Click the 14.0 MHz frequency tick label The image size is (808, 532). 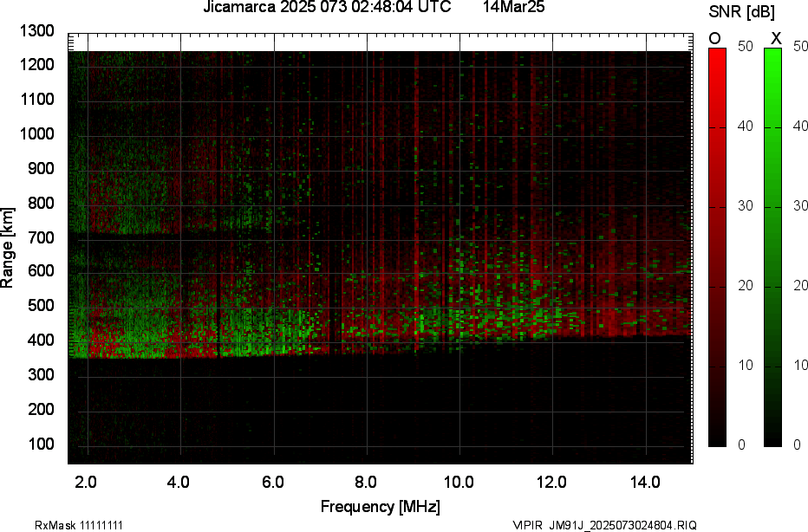645,482
